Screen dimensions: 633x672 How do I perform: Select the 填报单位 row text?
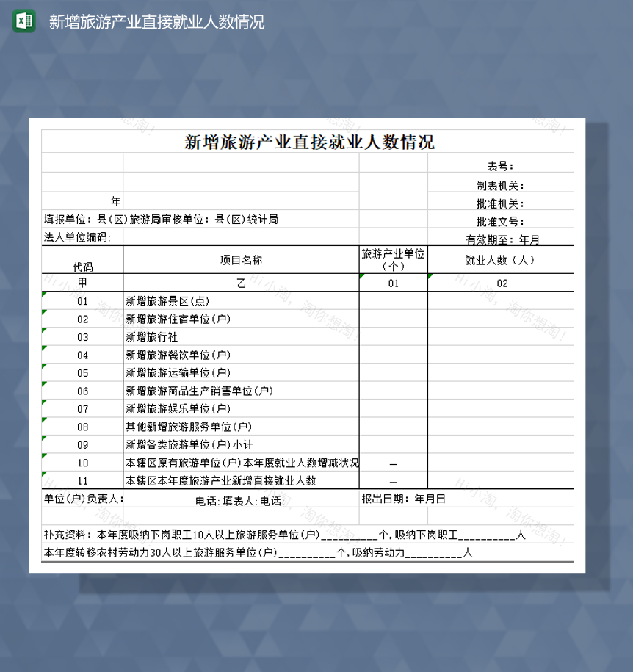[x=158, y=218]
